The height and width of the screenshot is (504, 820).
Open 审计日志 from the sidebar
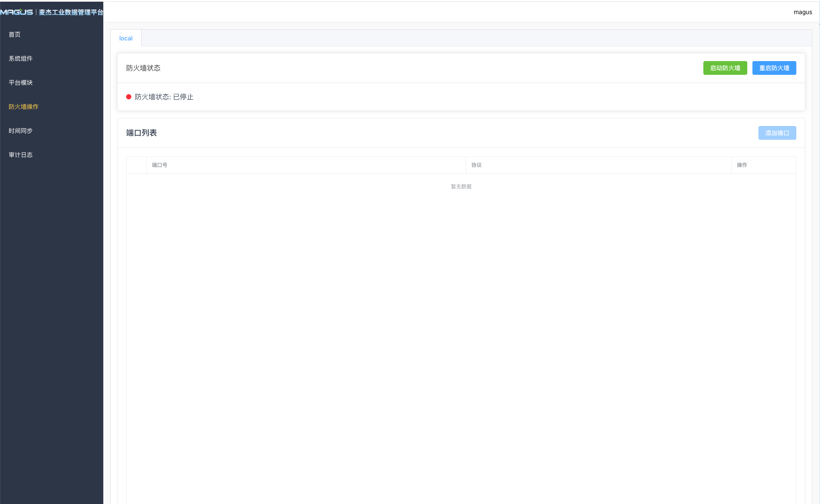pyautogui.click(x=21, y=155)
